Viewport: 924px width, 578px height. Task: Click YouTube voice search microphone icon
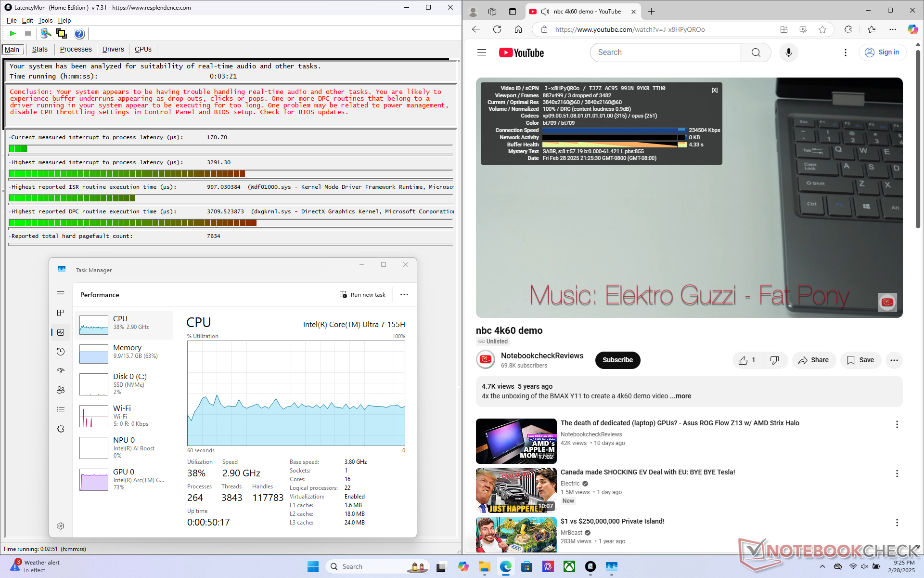point(788,53)
